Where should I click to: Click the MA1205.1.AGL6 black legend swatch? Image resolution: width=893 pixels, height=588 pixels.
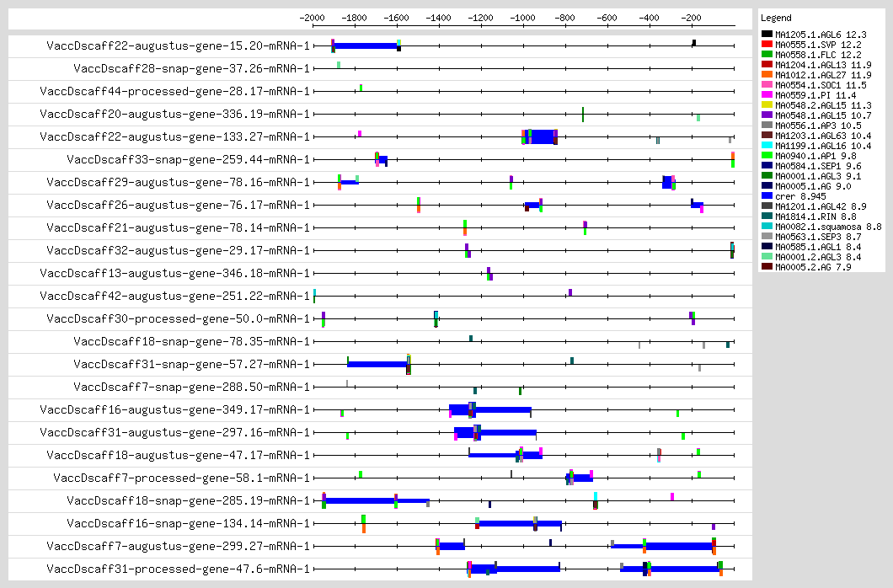767,35
